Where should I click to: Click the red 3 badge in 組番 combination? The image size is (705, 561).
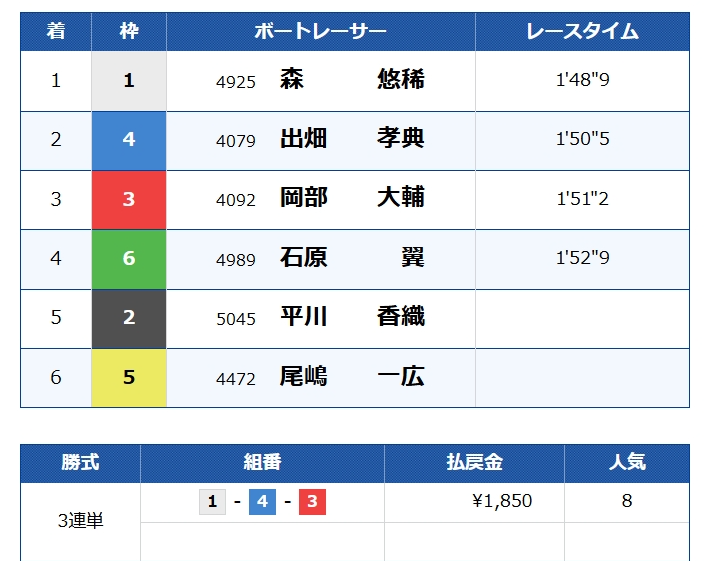312,502
